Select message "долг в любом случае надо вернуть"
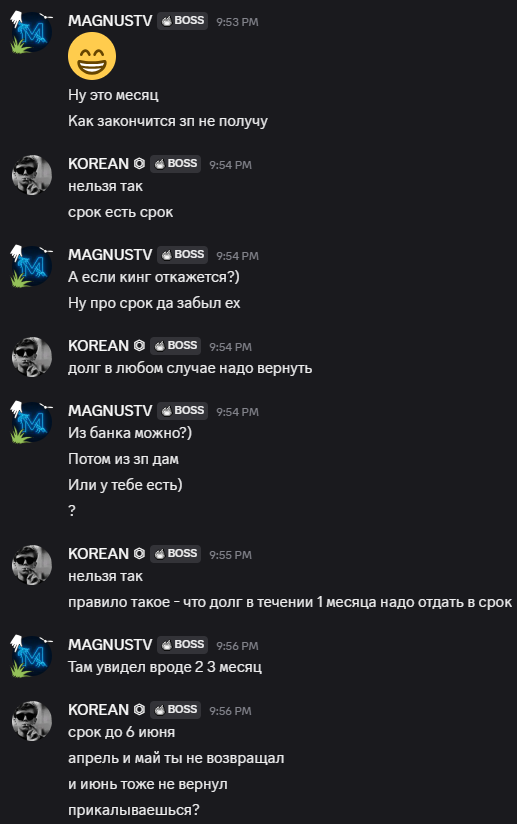Image resolution: width=517 pixels, height=824 pixels. click(x=190, y=368)
